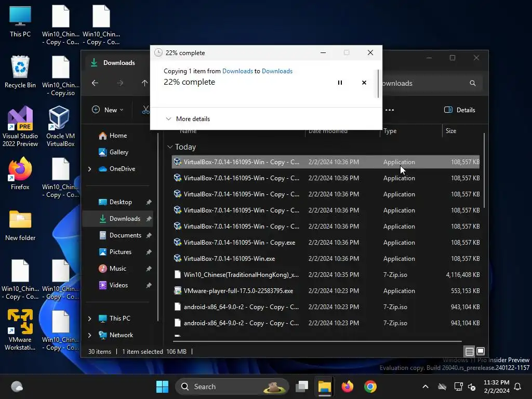Open Videos quick access folder
Viewport: 532px width, 399px height.
pyautogui.click(x=118, y=285)
